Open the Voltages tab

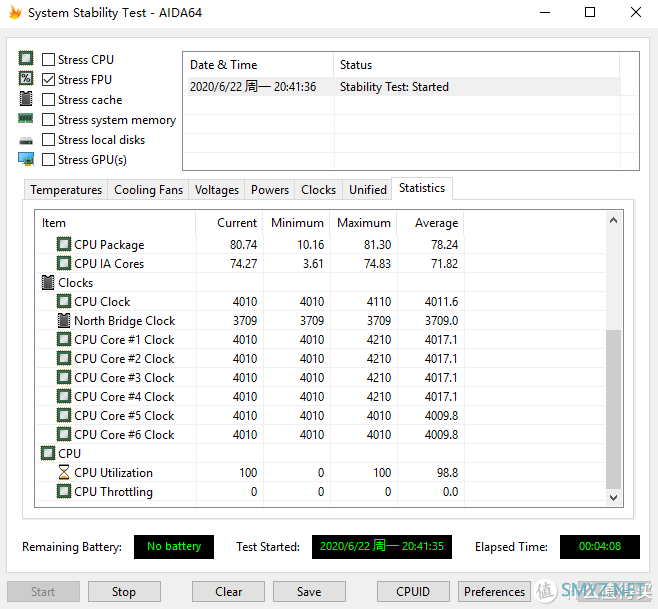coord(217,190)
